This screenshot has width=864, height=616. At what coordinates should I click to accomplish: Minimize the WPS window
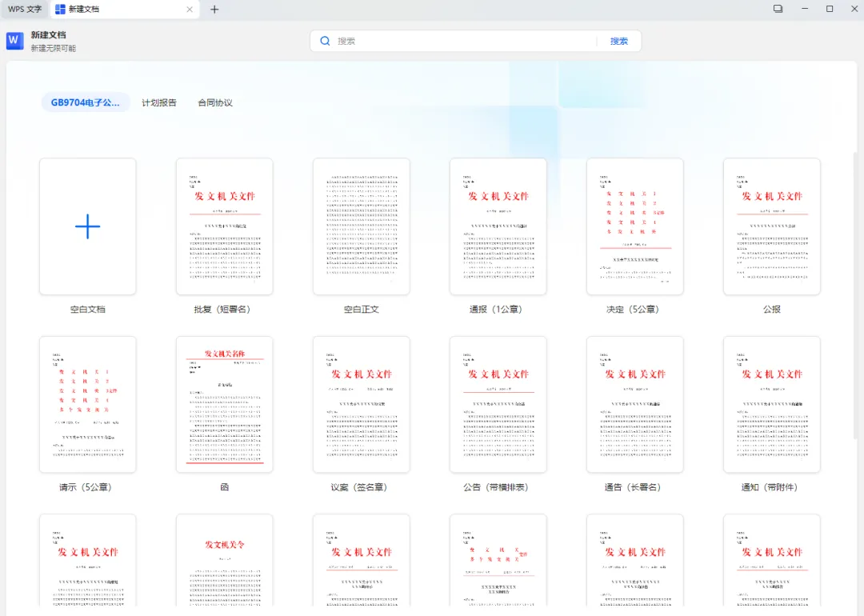[x=805, y=9]
